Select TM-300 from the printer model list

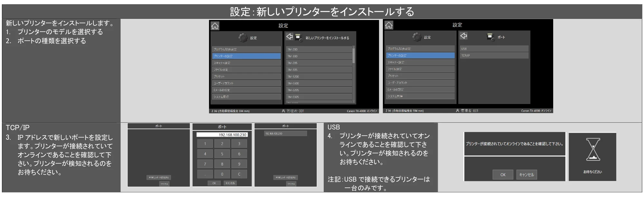319,56
